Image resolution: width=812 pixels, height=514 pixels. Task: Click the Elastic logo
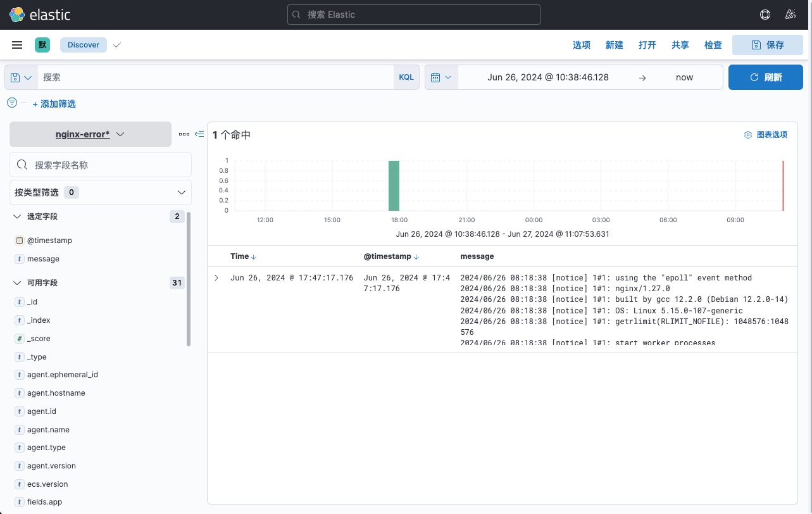(x=39, y=15)
